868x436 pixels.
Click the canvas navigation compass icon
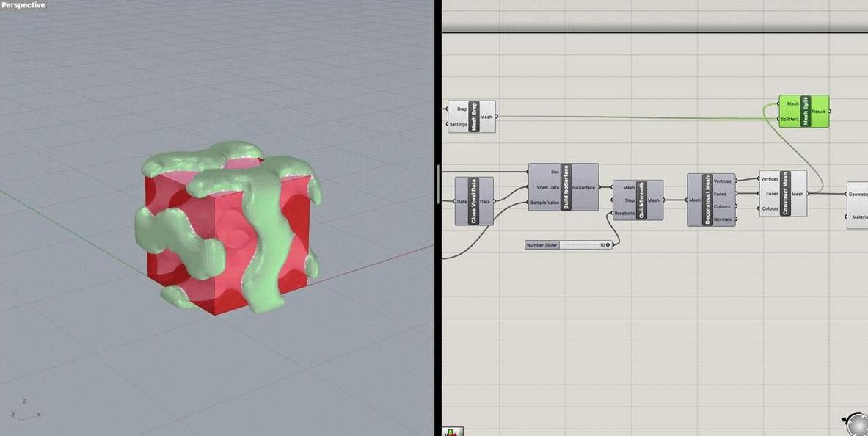click(856, 424)
